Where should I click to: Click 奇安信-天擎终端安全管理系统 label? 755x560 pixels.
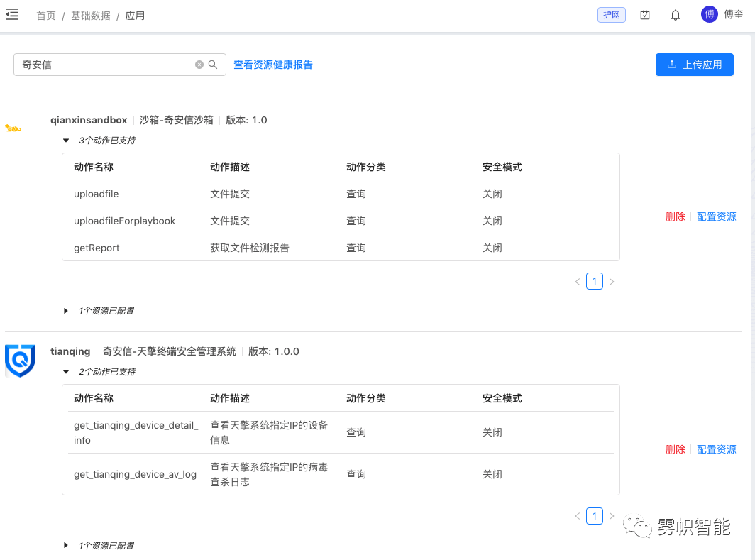[x=170, y=351]
